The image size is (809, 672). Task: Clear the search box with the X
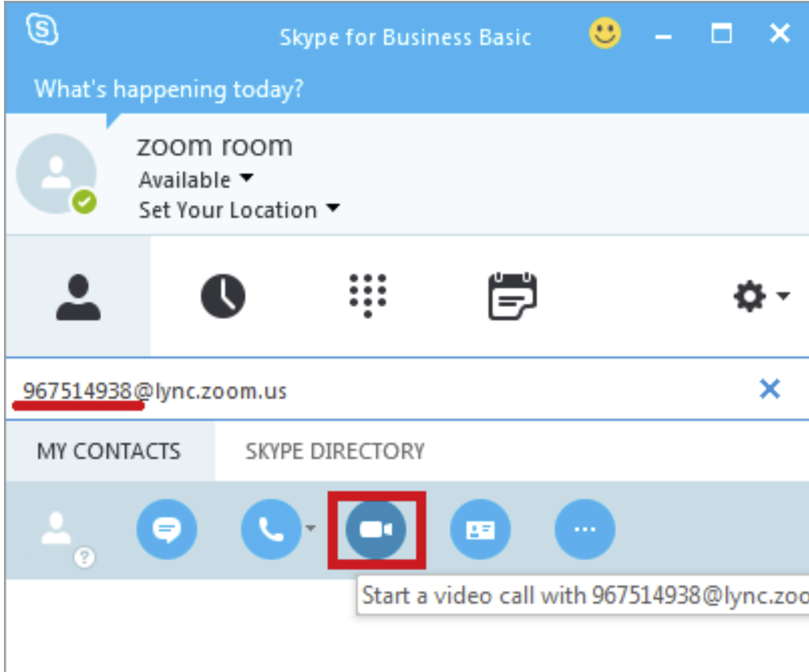click(770, 389)
